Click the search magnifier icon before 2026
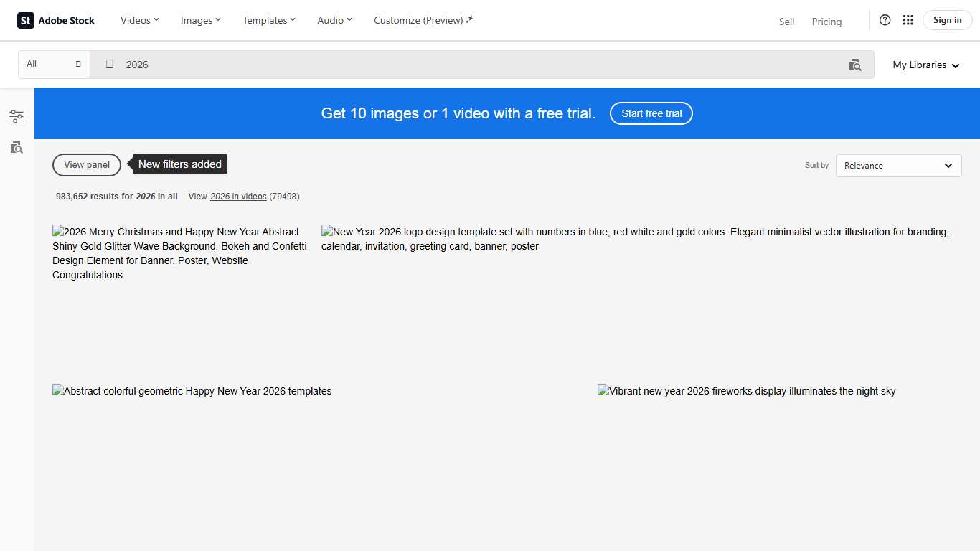The height and width of the screenshot is (551, 980). tap(110, 65)
